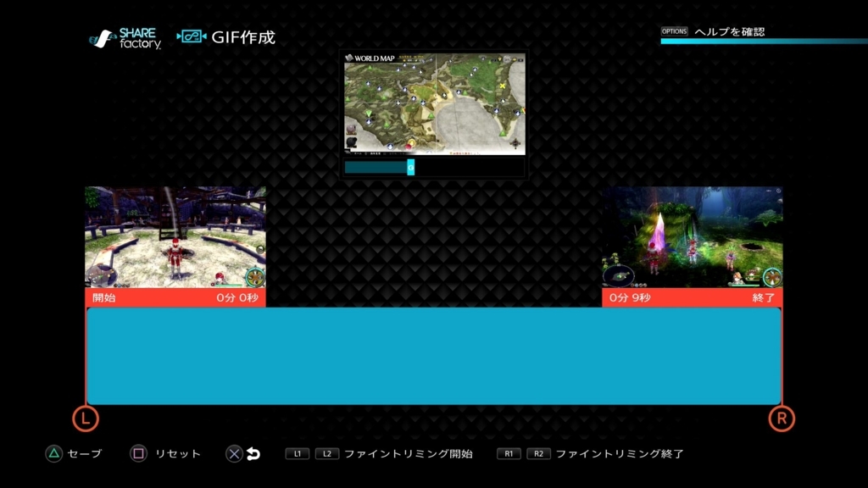Select the triangle save button icon
Image resolution: width=868 pixels, height=488 pixels.
click(53, 454)
